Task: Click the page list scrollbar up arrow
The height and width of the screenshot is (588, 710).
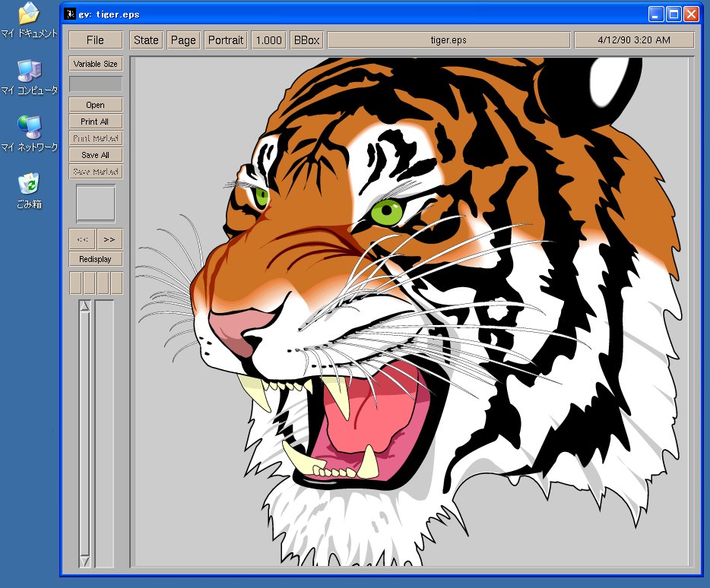Action: pos(84,306)
